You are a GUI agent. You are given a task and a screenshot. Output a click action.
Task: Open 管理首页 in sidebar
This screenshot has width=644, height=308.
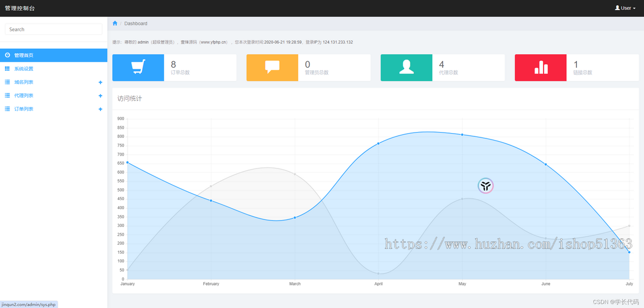pyautogui.click(x=54, y=55)
